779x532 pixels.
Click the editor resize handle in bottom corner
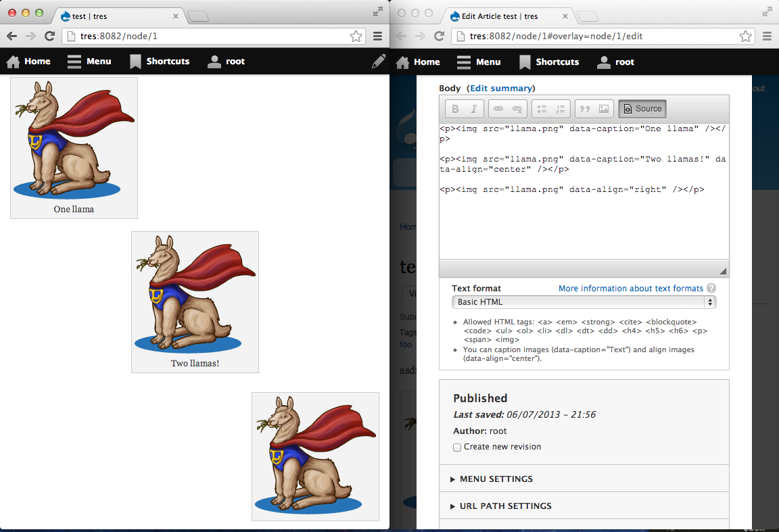(x=723, y=270)
